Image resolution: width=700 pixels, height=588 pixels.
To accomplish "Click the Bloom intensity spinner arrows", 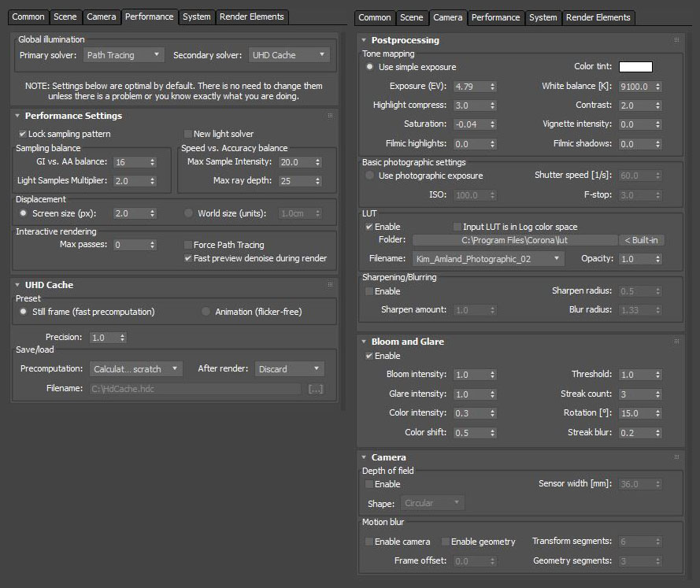I will pos(492,375).
